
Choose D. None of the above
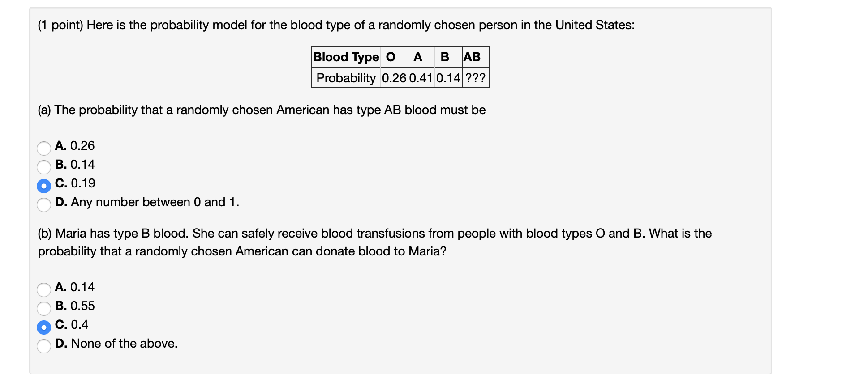[x=43, y=346]
